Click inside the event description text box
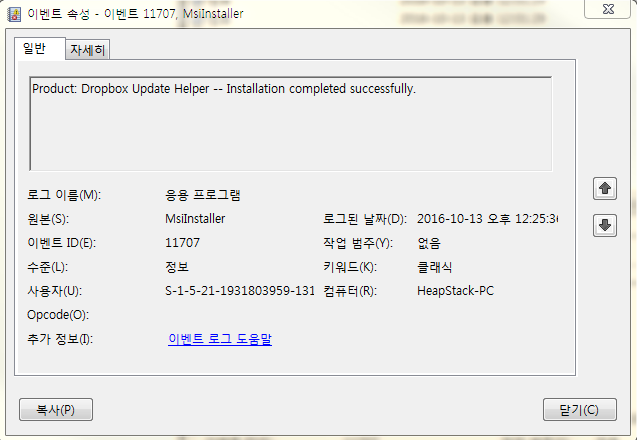 coord(291,124)
